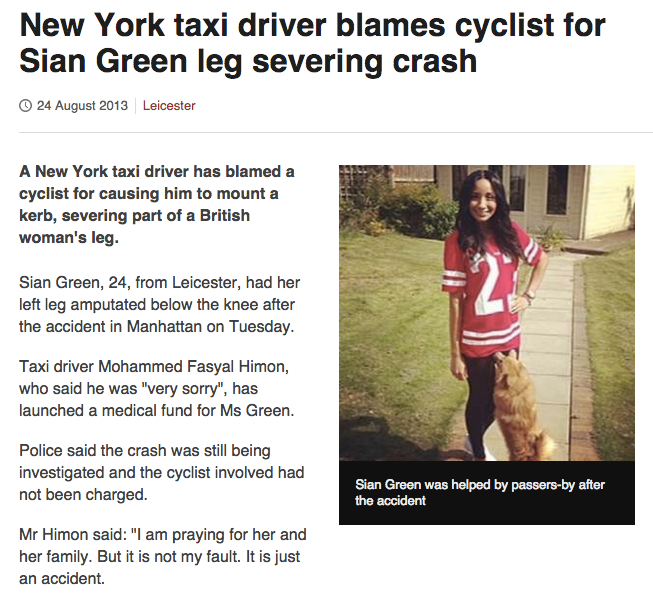Click the dog in the photo
The height and width of the screenshot is (597, 653).
[521, 406]
